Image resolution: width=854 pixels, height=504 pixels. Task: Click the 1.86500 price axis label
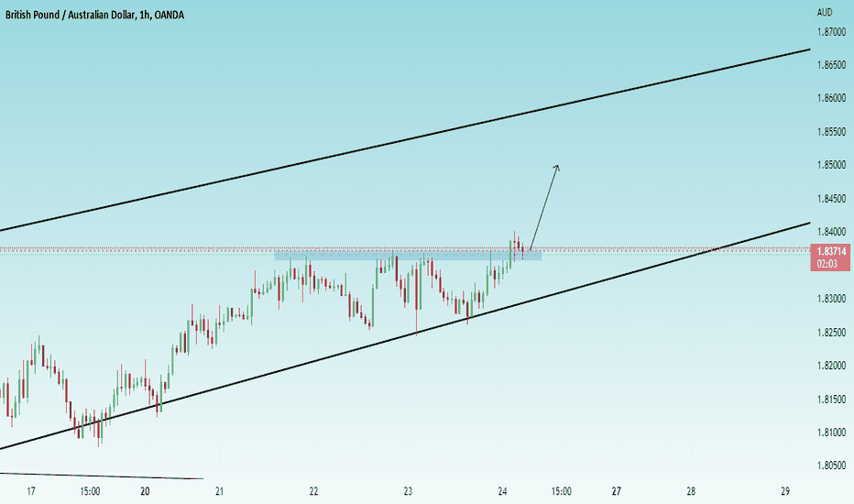point(832,65)
